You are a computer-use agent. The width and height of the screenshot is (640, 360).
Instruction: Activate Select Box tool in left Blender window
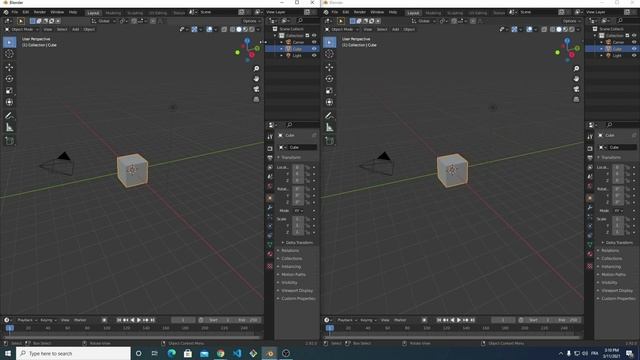click(x=9, y=42)
